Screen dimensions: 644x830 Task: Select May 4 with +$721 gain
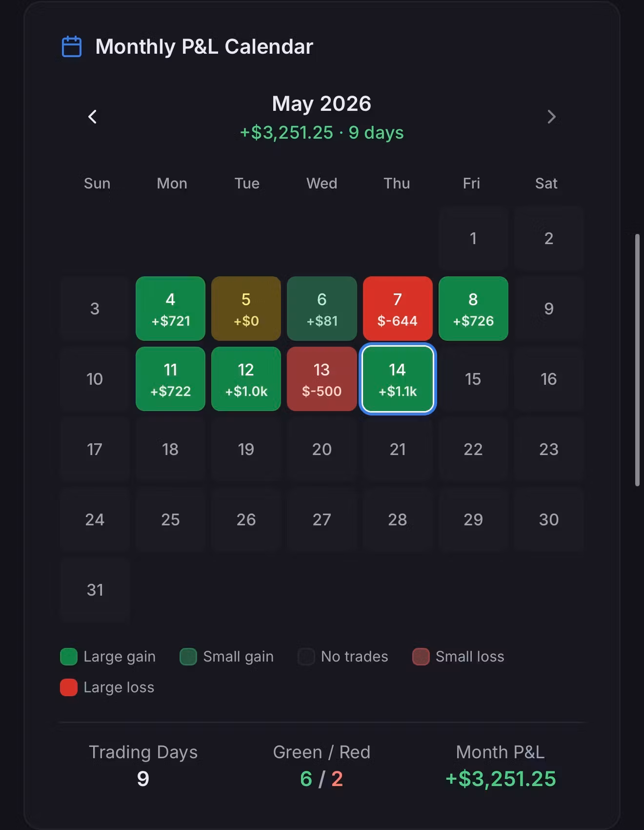click(x=170, y=309)
